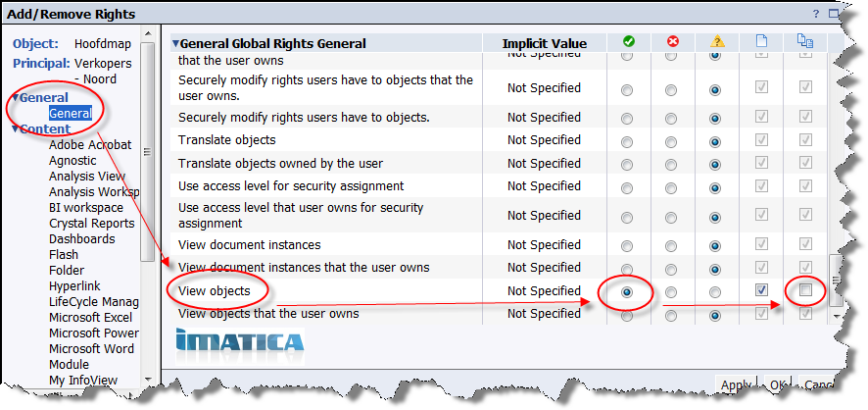
Task: Click the red Denied X column icon
Action: click(x=673, y=41)
